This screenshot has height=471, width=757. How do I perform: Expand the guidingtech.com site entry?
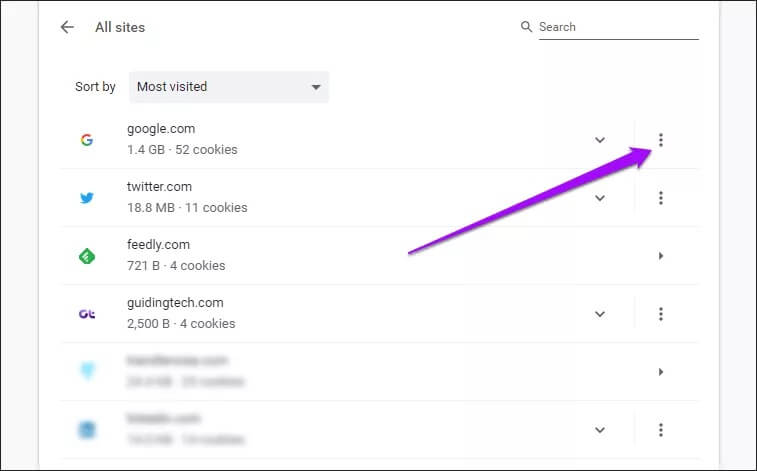(600, 314)
